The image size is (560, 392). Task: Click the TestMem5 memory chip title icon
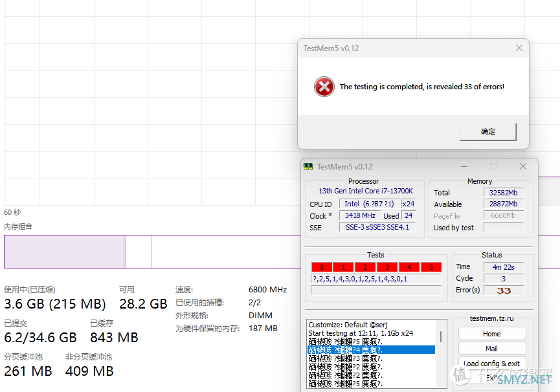click(308, 166)
